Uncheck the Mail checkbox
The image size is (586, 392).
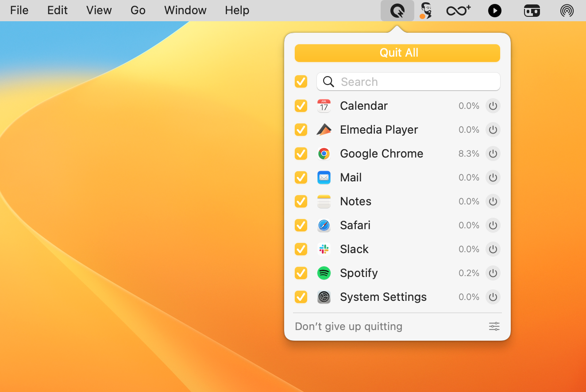301,177
